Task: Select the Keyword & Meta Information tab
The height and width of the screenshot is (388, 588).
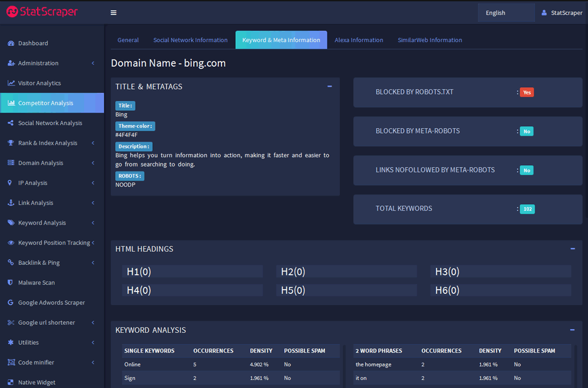Action: (281, 40)
